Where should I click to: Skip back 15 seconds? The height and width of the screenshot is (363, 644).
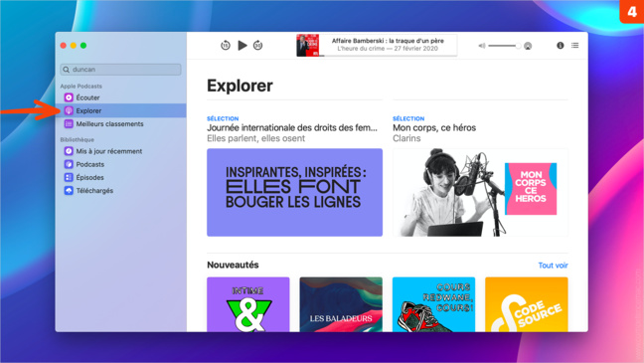pos(225,45)
